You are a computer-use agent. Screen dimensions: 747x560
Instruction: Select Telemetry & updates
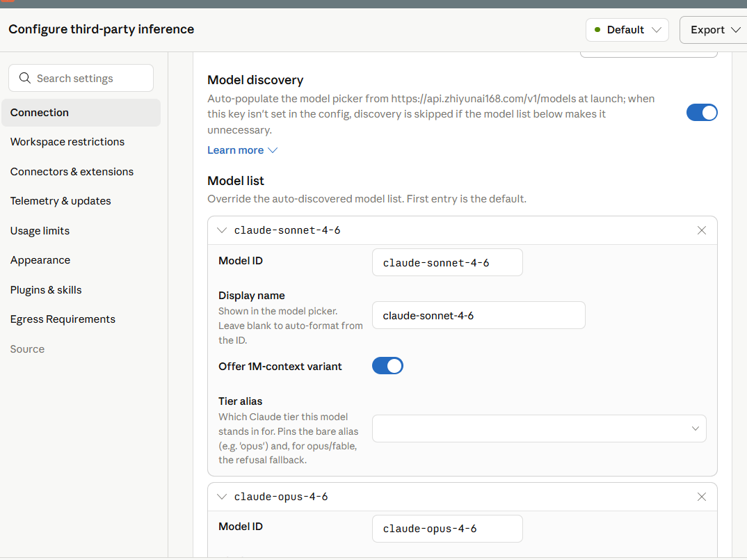coord(61,201)
